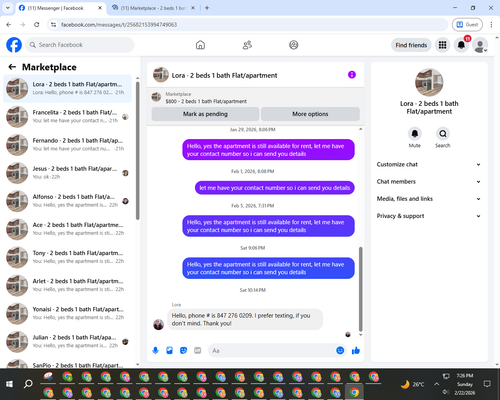Click the Facebook logo icon

pyautogui.click(x=14, y=45)
